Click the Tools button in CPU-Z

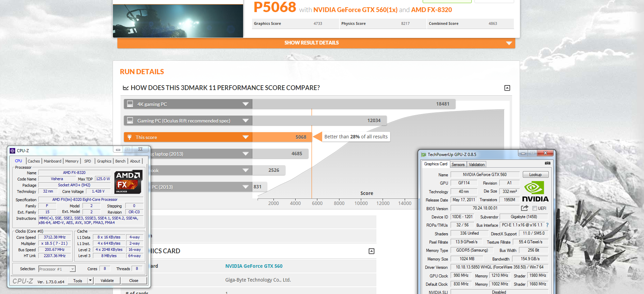(78, 281)
